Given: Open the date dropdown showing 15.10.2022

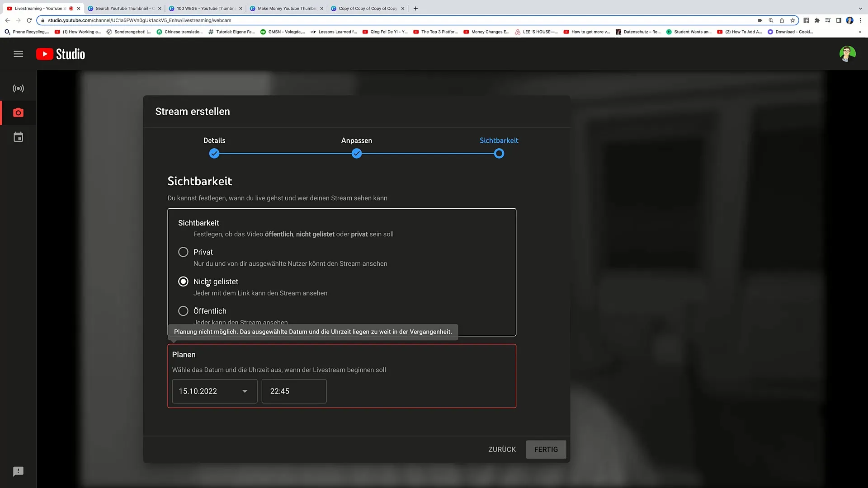Looking at the screenshot, I should point(215,391).
